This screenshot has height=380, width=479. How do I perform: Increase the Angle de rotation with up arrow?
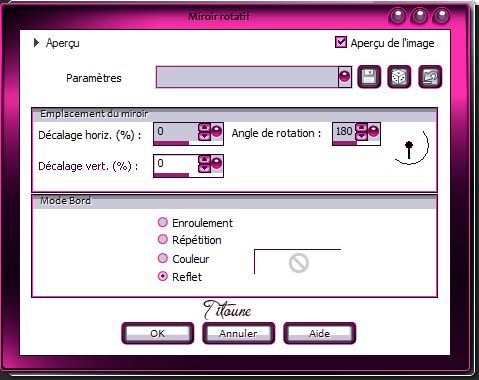(x=361, y=128)
